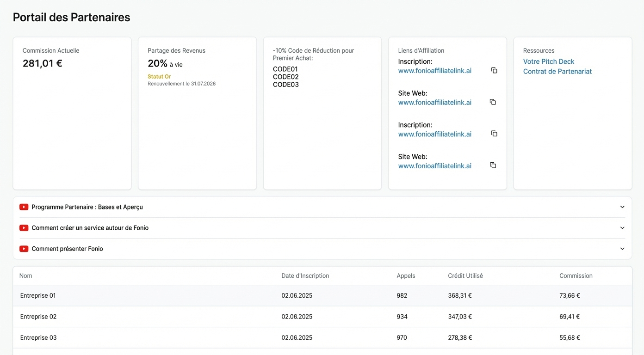Click the Date d'Inscription column header
Screen dimensions: 644x355
click(x=305, y=275)
